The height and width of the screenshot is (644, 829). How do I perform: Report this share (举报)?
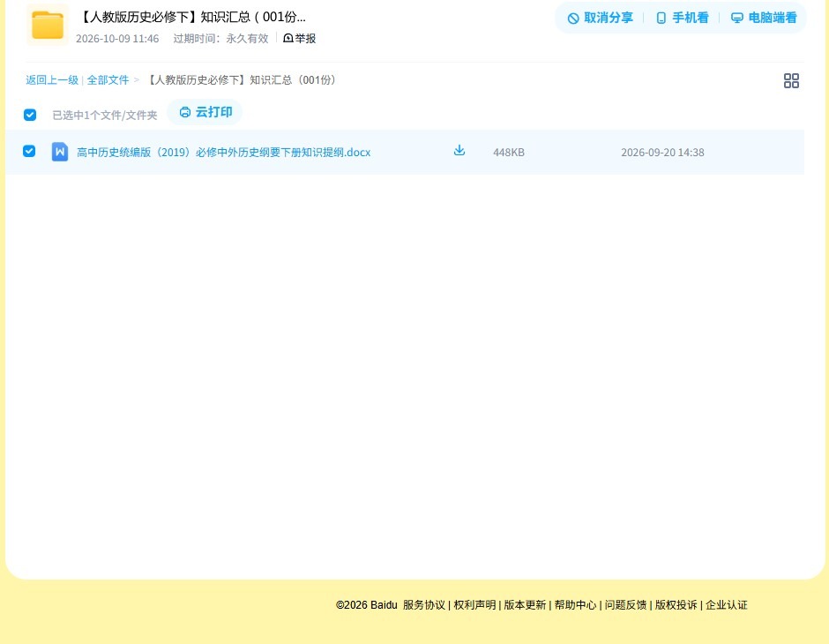tap(299, 38)
